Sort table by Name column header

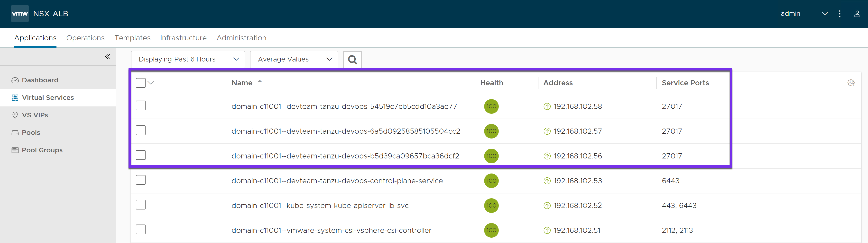(242, 83)
